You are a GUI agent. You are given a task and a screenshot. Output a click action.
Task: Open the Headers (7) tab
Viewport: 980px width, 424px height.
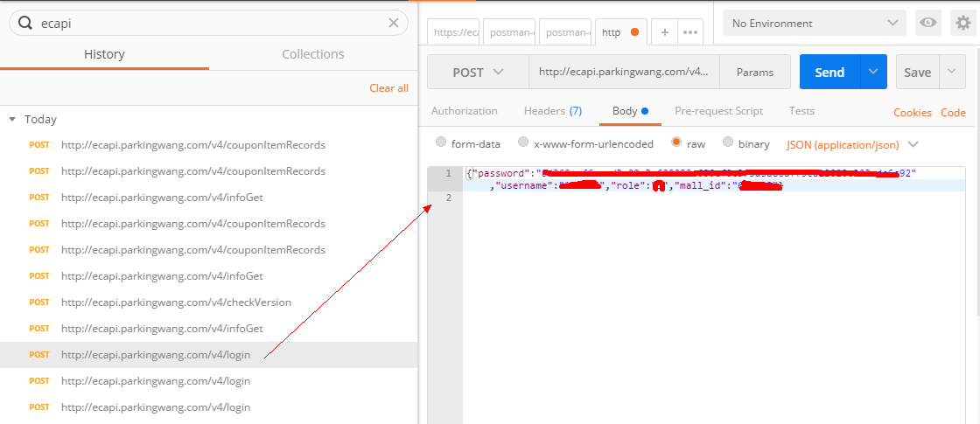(x=552, y=111)
